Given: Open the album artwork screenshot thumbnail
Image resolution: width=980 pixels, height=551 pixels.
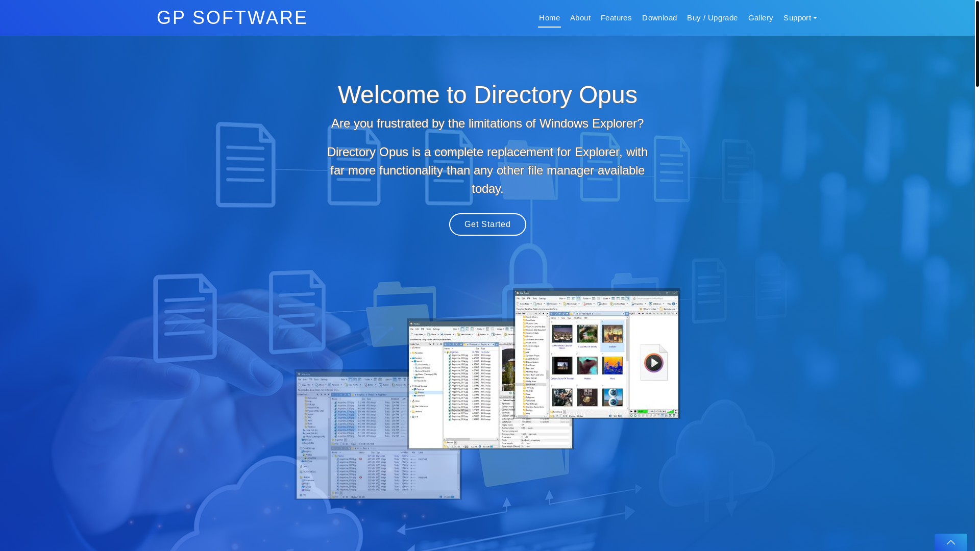Looking at the screenshot, I should [597, 353].
